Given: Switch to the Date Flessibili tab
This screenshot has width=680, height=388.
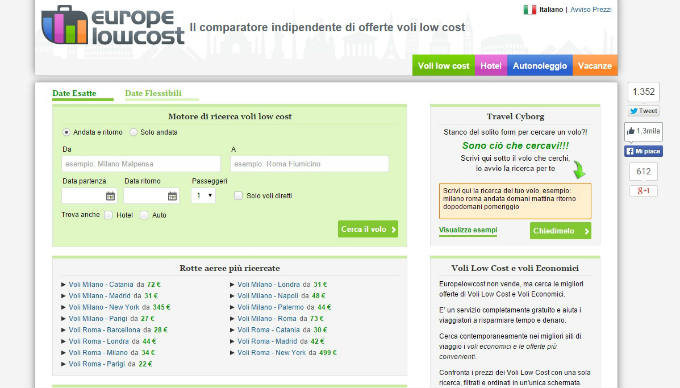Looking at the screenshot, I should (153, 93).
